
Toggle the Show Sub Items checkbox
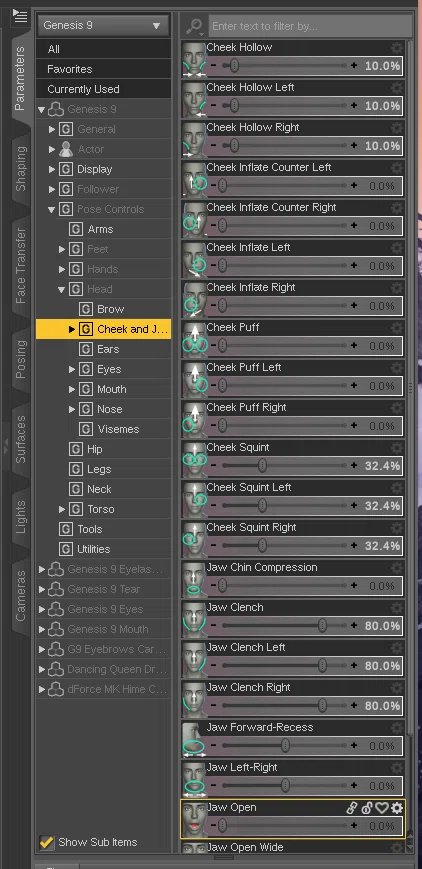47,842
